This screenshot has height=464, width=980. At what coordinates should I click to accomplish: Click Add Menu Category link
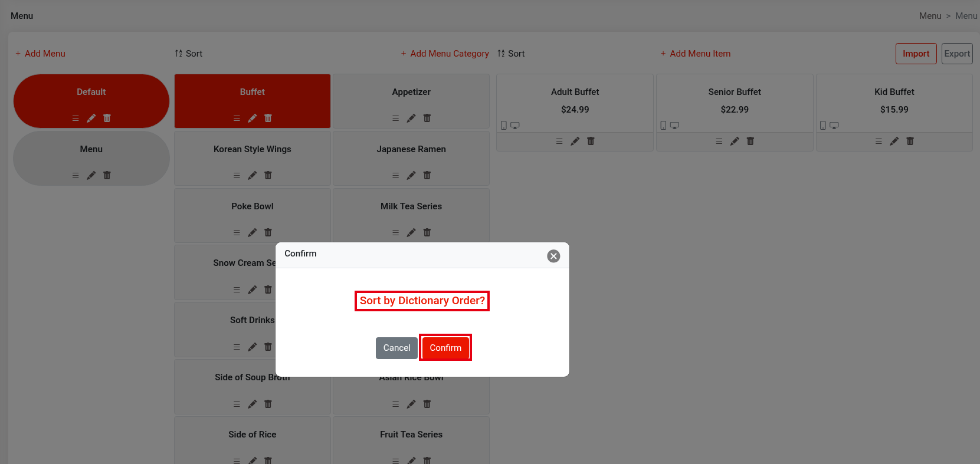pos(445,54)
